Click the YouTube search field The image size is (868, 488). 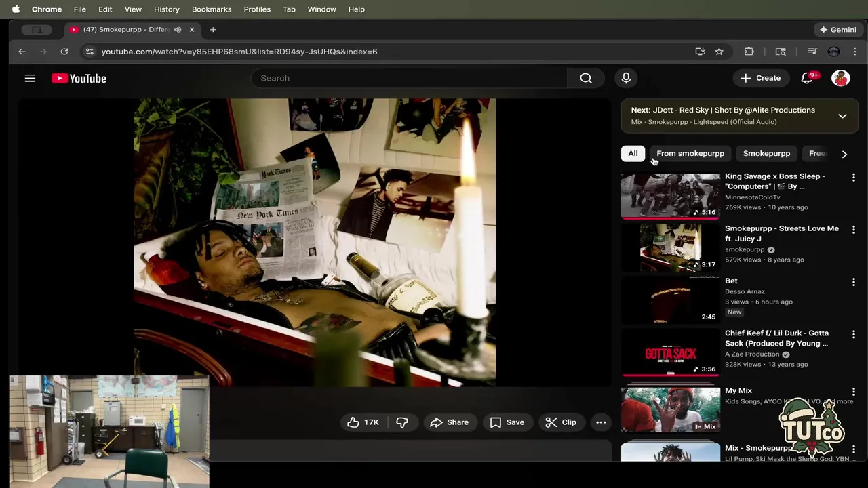click(x=409, y=78)
